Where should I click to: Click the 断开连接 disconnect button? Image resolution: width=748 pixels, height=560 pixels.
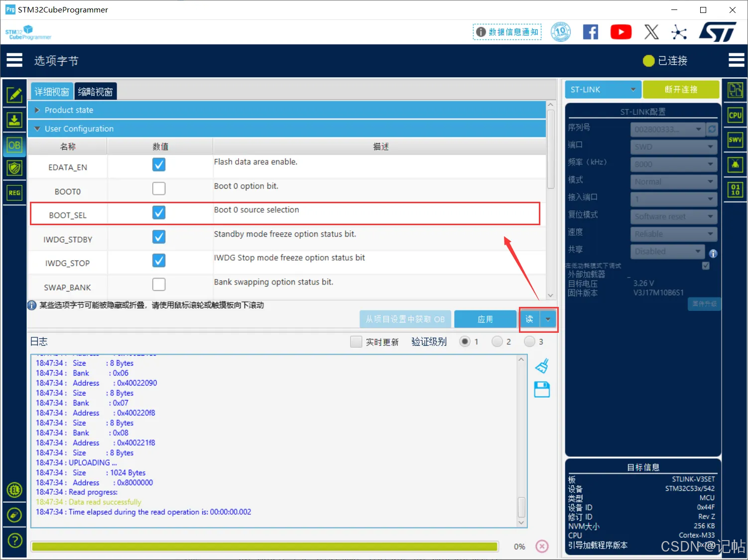pos(681,90)
